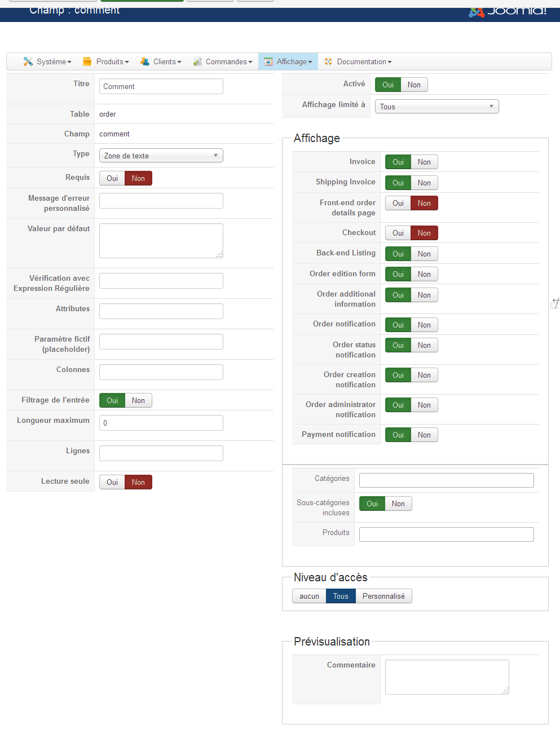Set Checkout display to Oui
The height and width of the screenshot is (738, 560).
[x=398, y=233]
